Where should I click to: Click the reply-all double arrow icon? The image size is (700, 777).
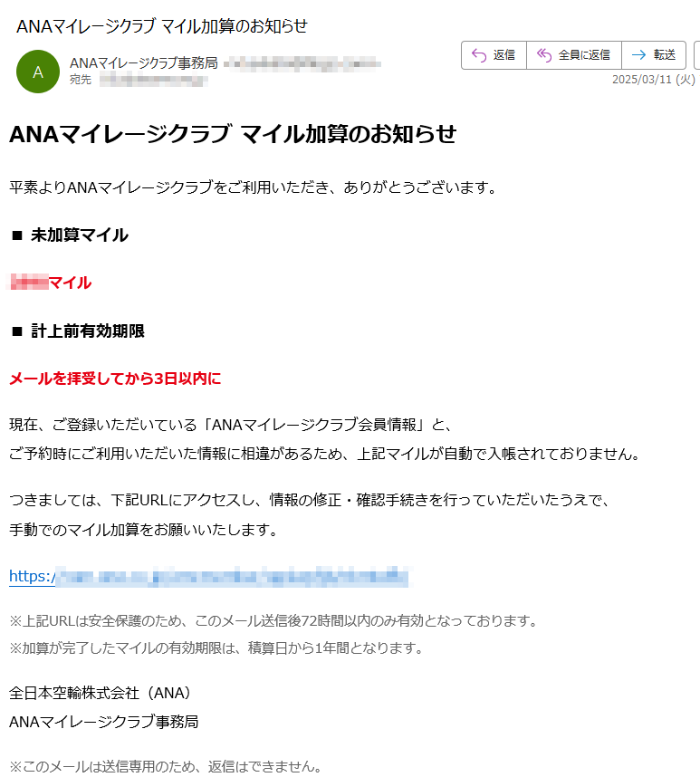[544, 55]
